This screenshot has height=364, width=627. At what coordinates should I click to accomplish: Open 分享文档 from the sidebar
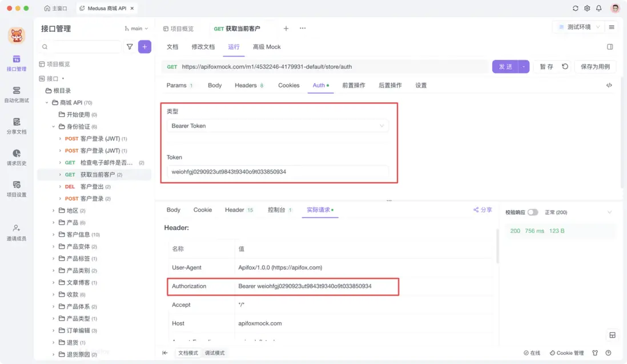point(16,127)
